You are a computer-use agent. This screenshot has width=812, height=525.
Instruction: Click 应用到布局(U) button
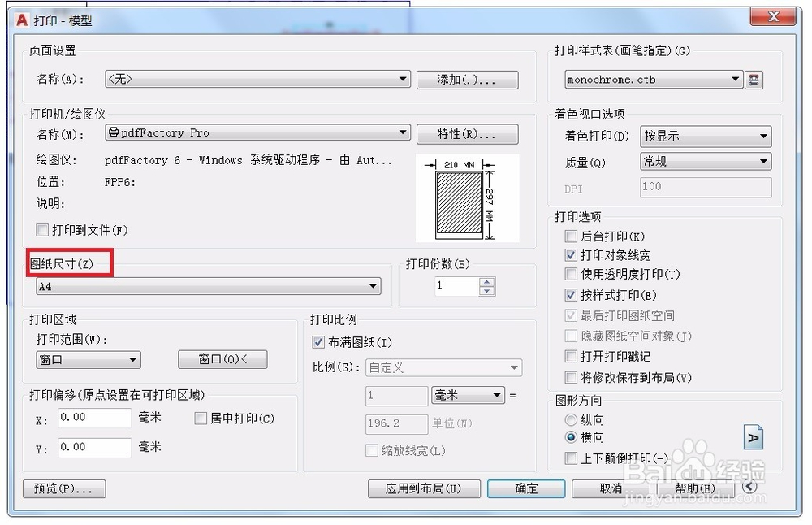(424, 488)
